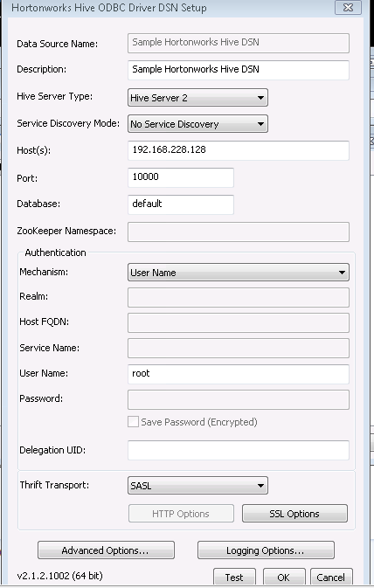Click the Host(s) field with 192.168.228.128
Screen dimensions: 374x588
click(x=239, y=150)
